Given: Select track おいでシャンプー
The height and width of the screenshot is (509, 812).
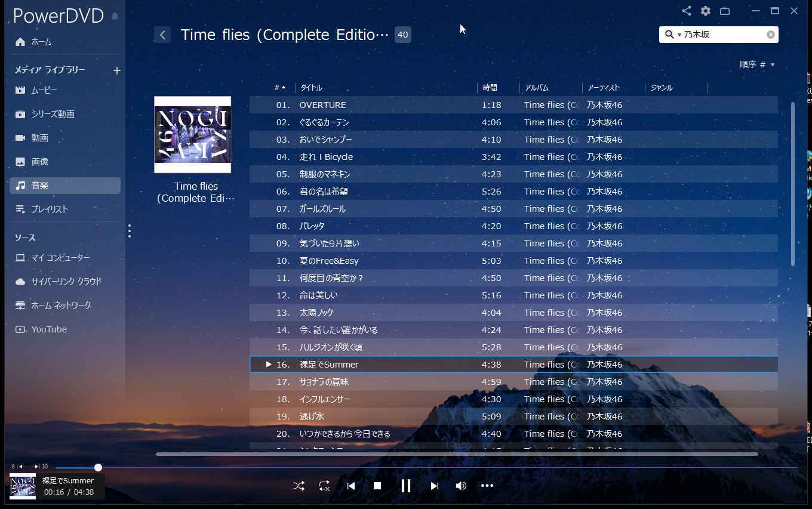Looking at the screenshot, I should coord(513,140).
